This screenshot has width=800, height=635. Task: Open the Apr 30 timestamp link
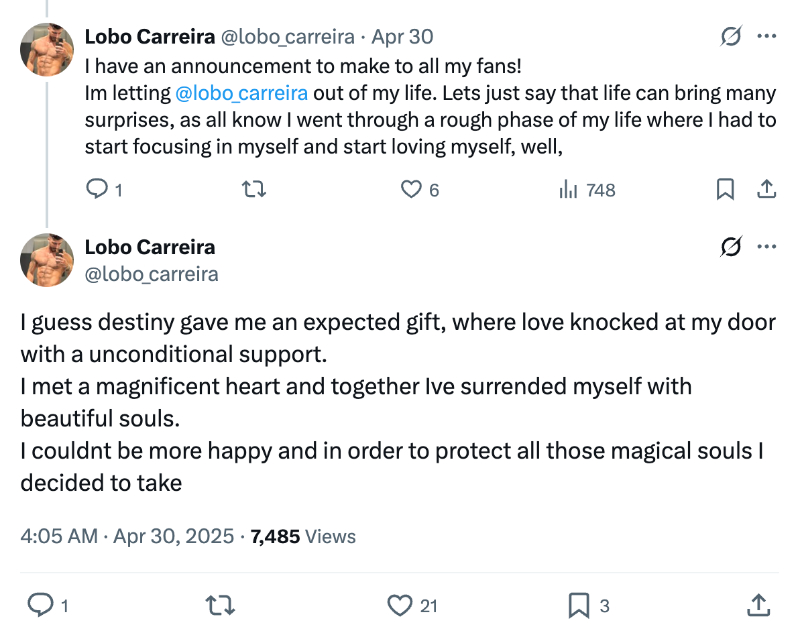pos(402,37)
